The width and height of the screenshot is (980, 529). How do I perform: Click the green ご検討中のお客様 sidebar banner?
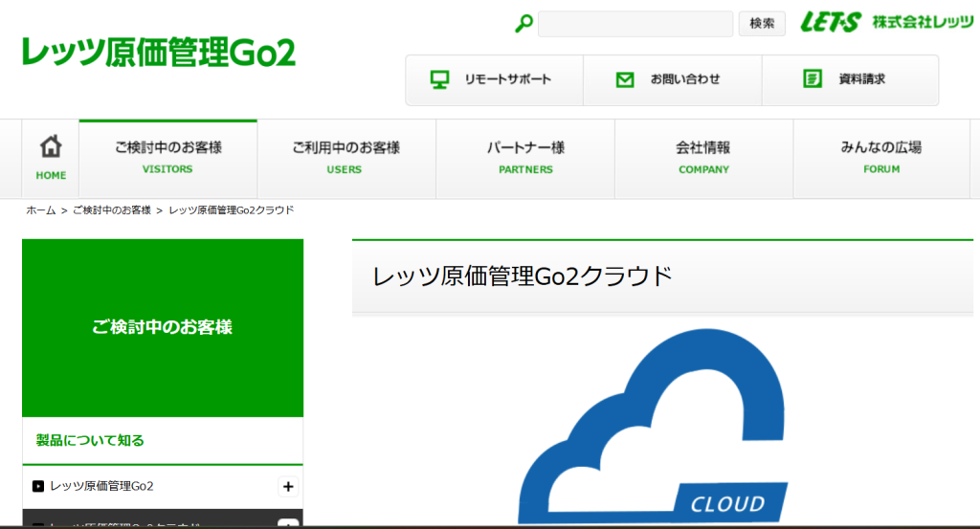[163, 328]
